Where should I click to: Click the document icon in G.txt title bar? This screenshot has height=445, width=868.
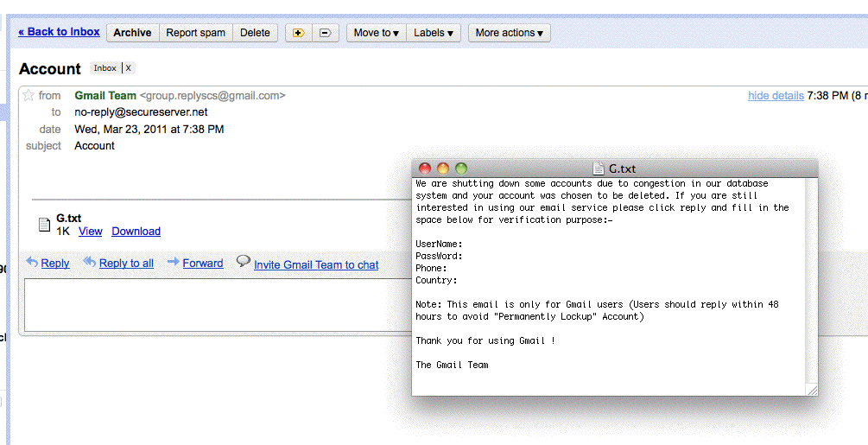599,168
